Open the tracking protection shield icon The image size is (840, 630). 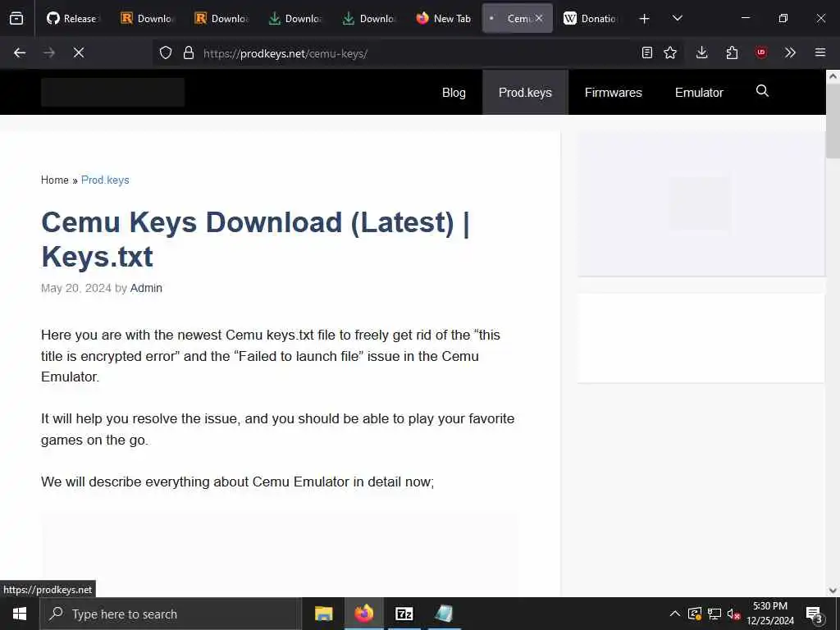166,52
